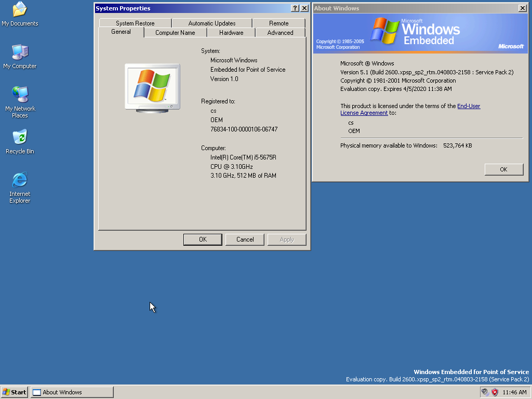Image resolution: width=532 pixels, height=399 pixels.
Task: Click product ID 76834-100-0000106-06747
Action: coord(244,129)
